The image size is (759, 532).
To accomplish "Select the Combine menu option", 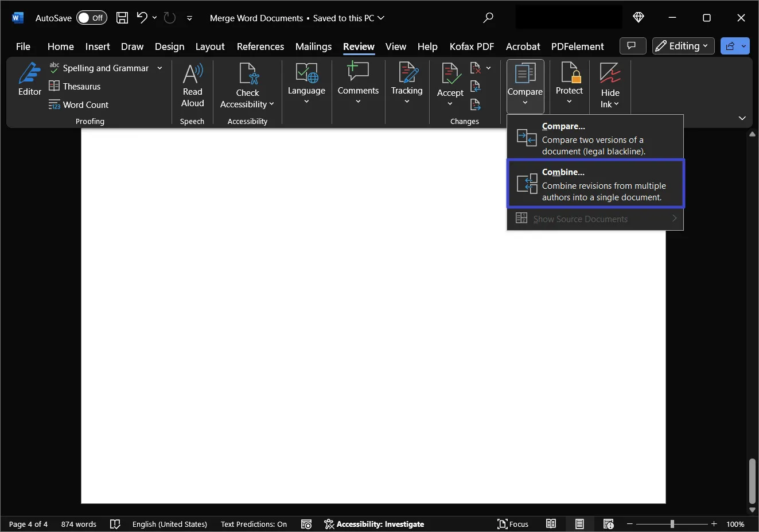I will tap(595, 184).
